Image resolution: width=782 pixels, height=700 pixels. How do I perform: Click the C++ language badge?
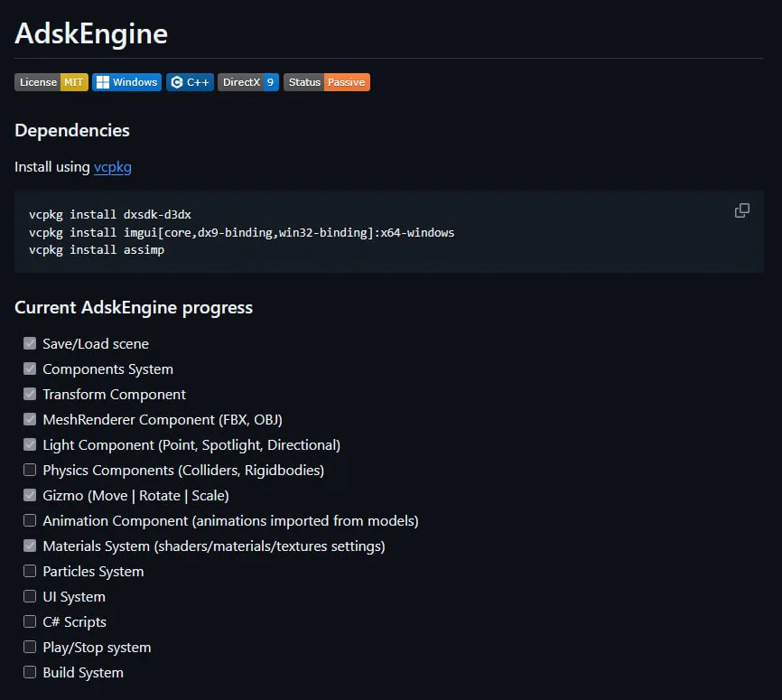point(190,82)
